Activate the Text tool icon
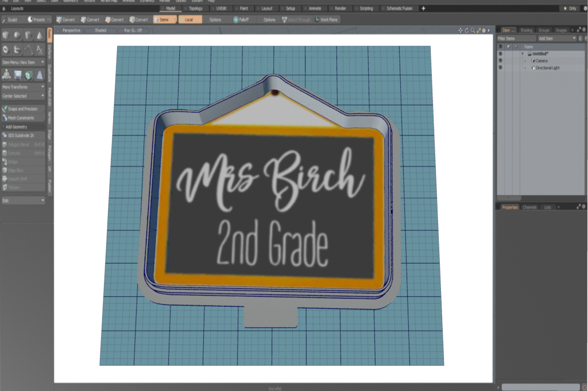 pyautogui.click(x=39, y=50)
